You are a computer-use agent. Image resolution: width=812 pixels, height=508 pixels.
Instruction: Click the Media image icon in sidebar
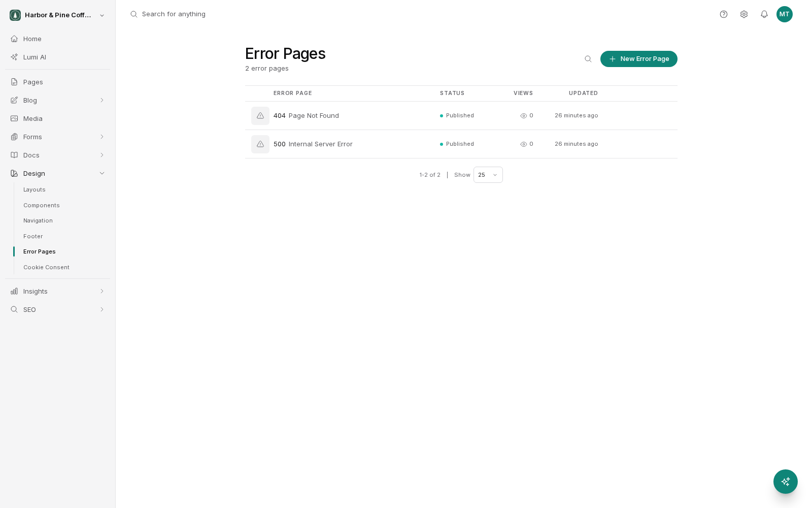(x=14, y=118)
